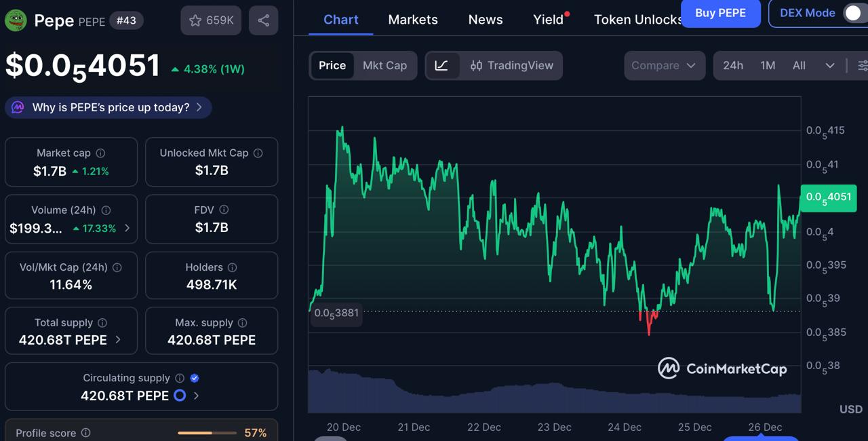Expand the timeframe chevron next to All
Image resolution: width=868 pixels, height=441 pixels.
pyautogui.click(x=830, y=65)
